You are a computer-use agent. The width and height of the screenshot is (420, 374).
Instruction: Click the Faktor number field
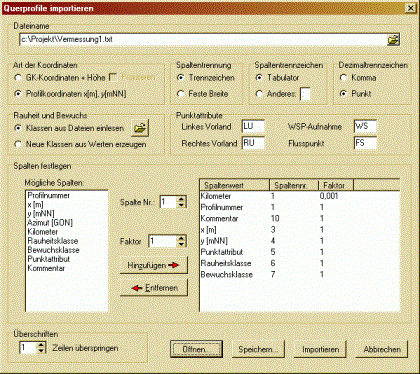point(163,241)
